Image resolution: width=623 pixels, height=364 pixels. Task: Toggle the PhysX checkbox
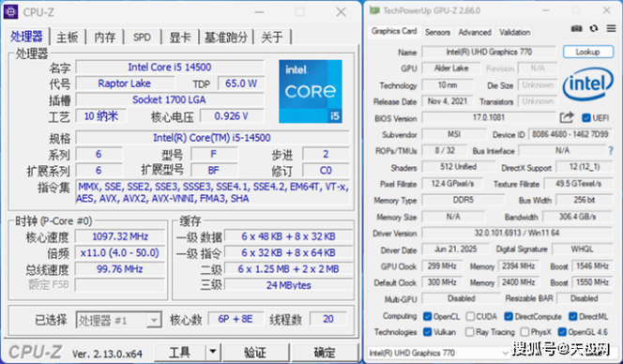tap(524, 332)
